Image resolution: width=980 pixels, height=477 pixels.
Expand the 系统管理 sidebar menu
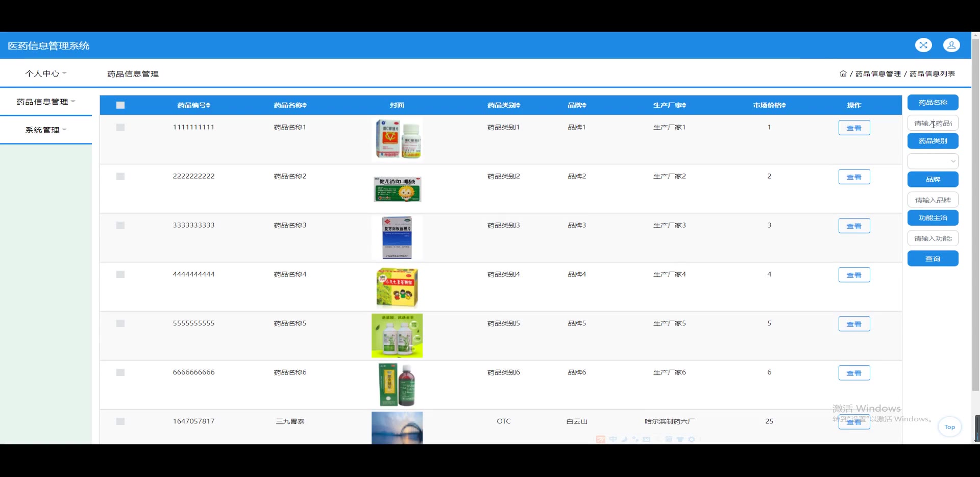[46, 130]
